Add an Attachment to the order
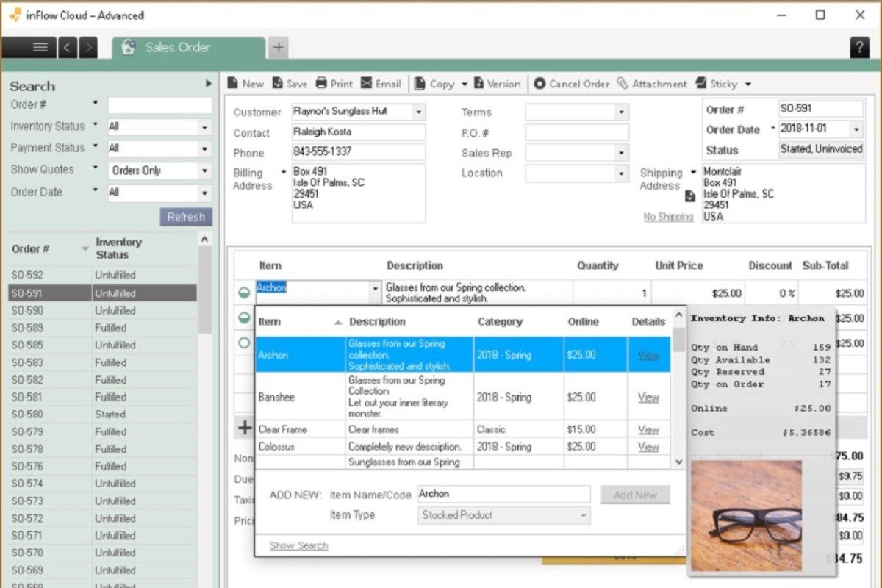Image resolution: width=882 pixels, height=588 pixels. 652,84
